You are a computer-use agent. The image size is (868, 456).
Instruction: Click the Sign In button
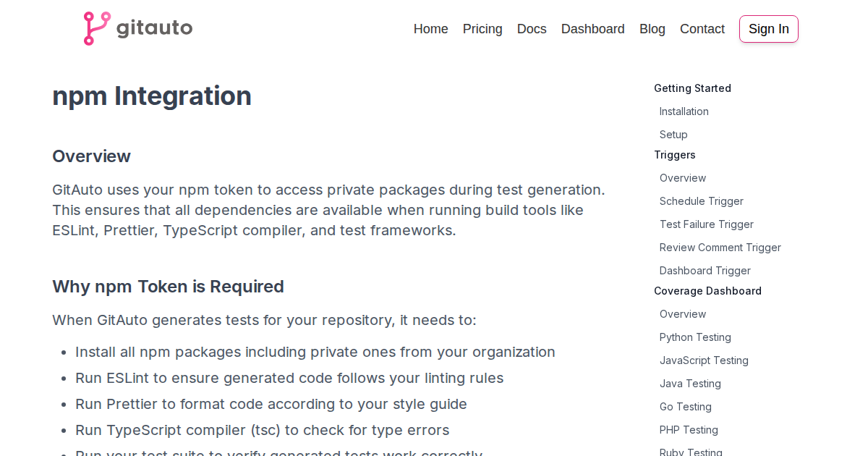769,29
